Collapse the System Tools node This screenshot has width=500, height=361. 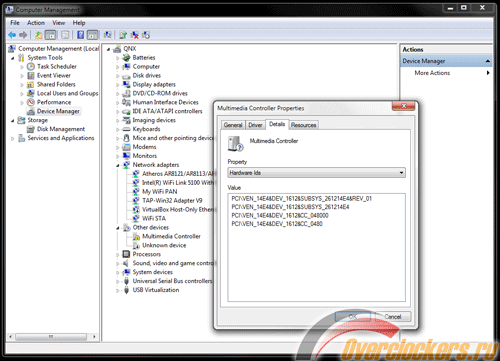coord(13,58)
